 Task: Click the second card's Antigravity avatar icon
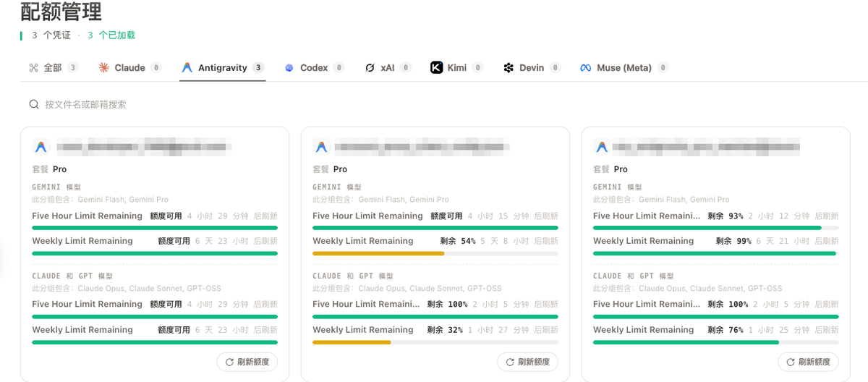click(322, 147)
